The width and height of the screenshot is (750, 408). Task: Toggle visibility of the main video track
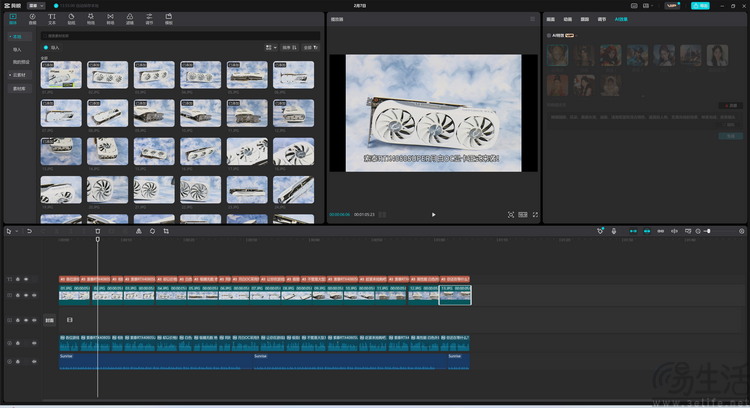[26, 295]
